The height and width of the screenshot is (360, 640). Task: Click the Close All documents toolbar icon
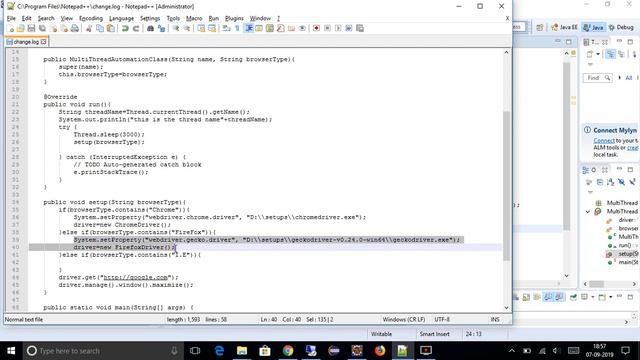coord(64,29)
